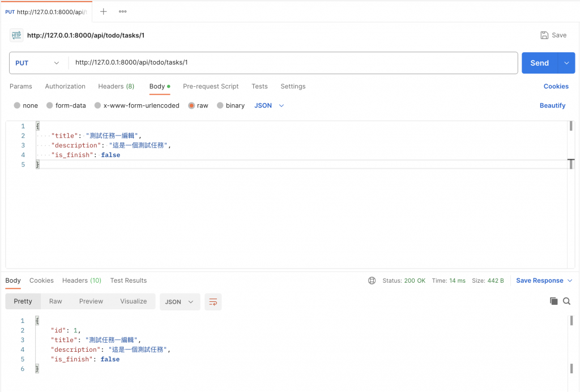Viewport: 580px width, 392px height.
Task: Select the form-data body type radio
Action: click(50, 105)
